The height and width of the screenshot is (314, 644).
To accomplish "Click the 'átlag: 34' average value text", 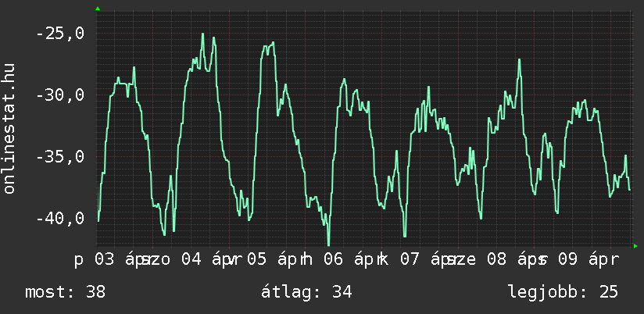I will pyautogui.click(x=308, y=292).
